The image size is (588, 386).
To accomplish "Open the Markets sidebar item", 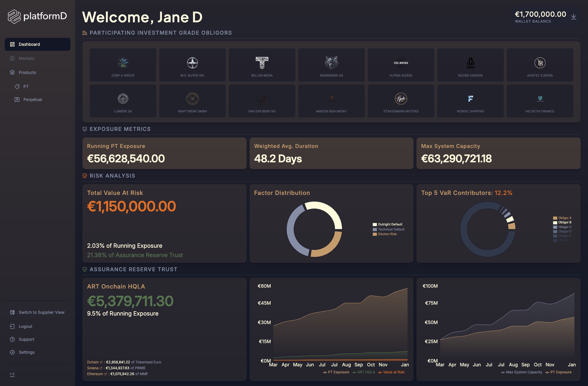I will click(x=26, y=58).
